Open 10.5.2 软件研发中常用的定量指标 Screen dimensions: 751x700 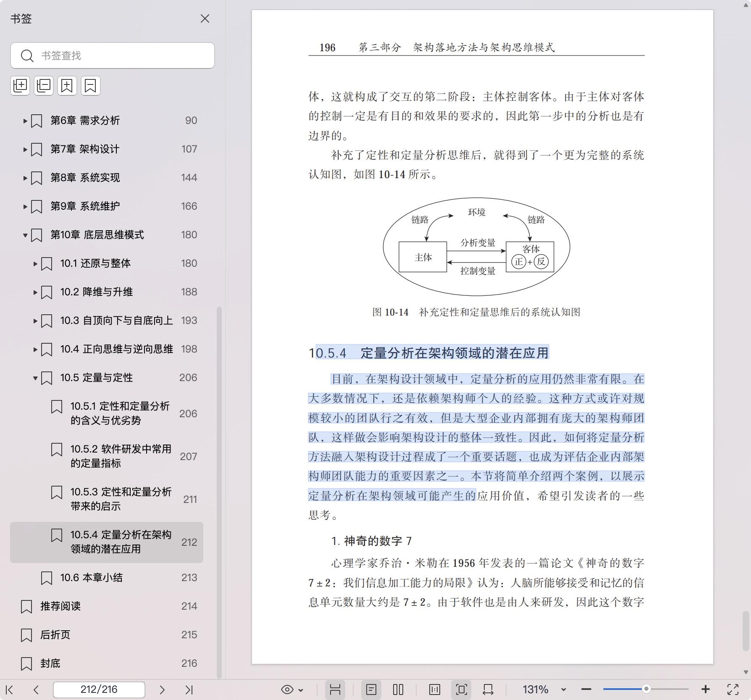click(121, 456)
